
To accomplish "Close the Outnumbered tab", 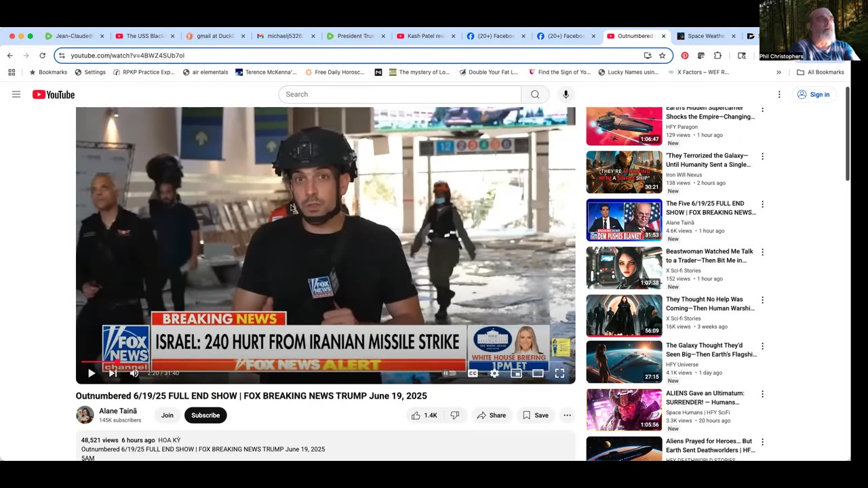I will pyautogui.click(x=663, y=36).
